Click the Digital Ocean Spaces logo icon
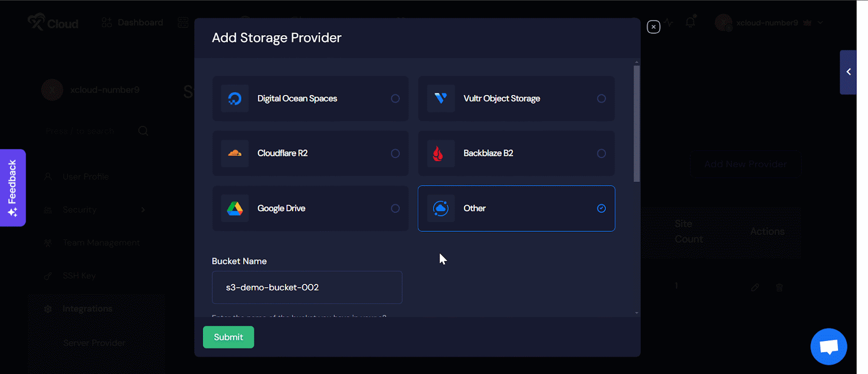 235,99
